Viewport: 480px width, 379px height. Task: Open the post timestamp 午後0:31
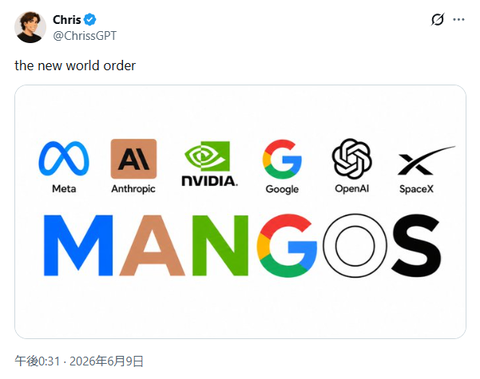pos(37,361)
